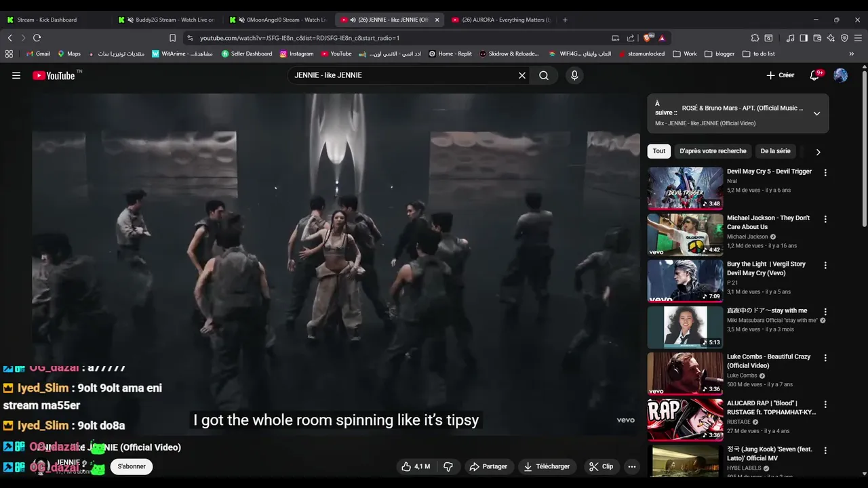Click the tab search icon in toolbar
The width and height of the screenshot is (868, 488).
pos(768,38)
